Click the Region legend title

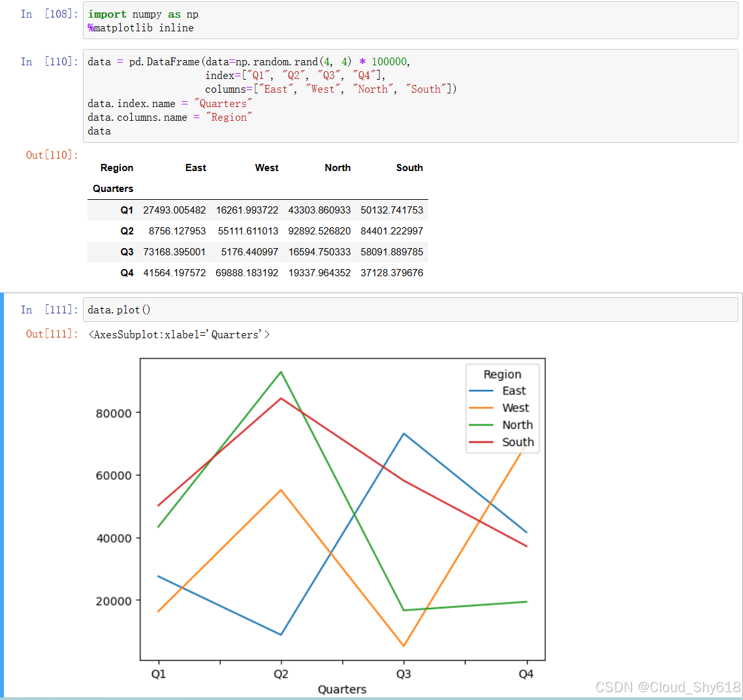(502, 374)
